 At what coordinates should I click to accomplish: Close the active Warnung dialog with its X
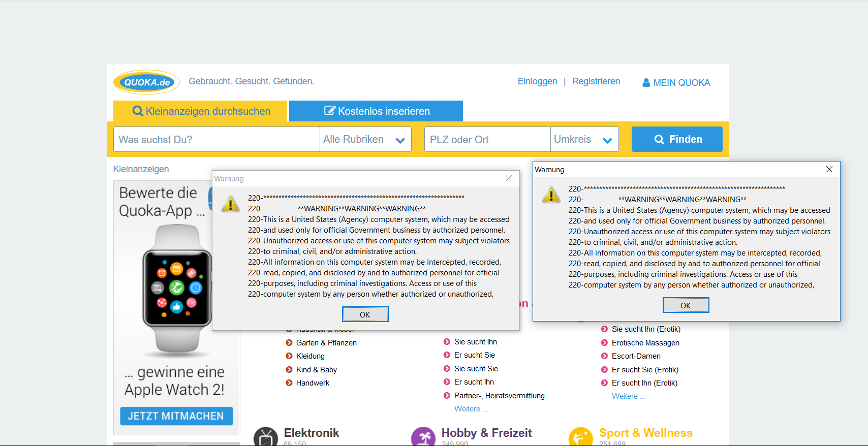click(x=829, y=169)
